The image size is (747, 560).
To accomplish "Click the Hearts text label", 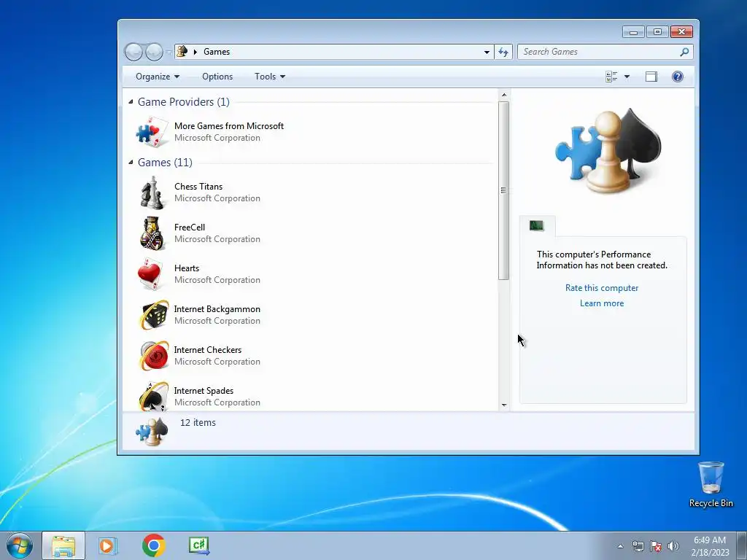I will click(x=187, y=268).
